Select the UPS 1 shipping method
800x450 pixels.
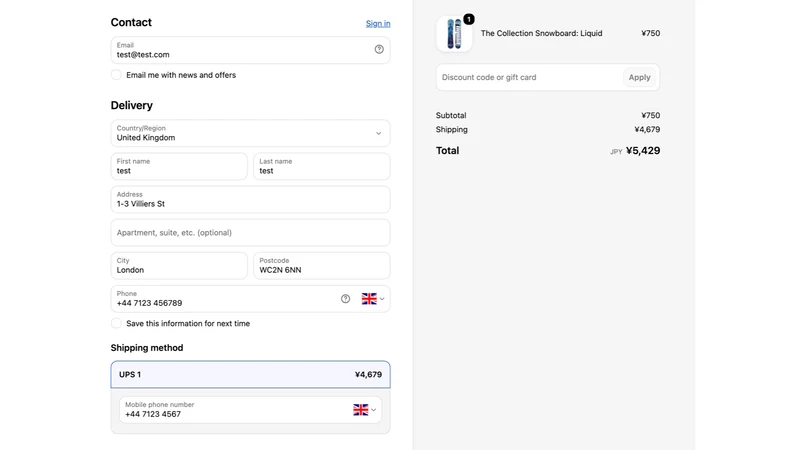point(251,374)
